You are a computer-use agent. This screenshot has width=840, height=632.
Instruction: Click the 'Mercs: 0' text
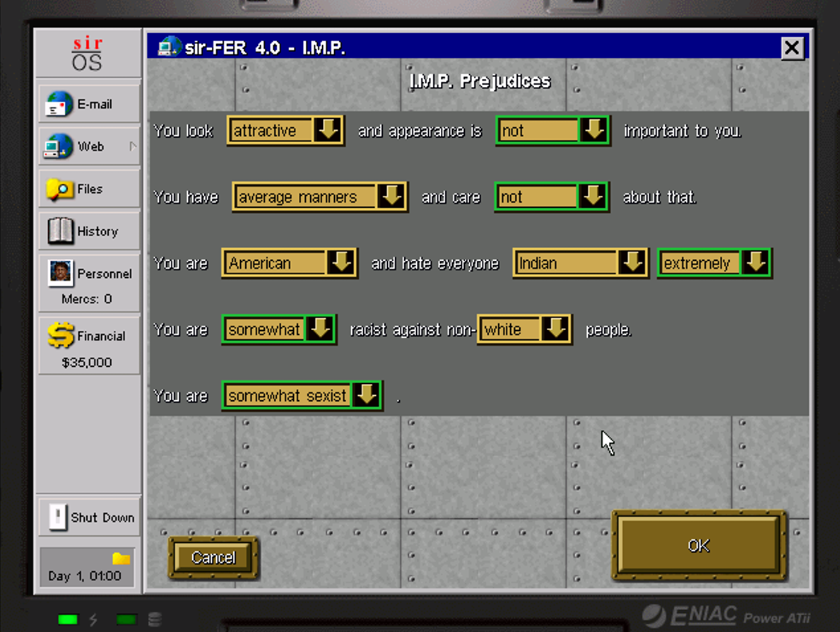coord(87,299)
